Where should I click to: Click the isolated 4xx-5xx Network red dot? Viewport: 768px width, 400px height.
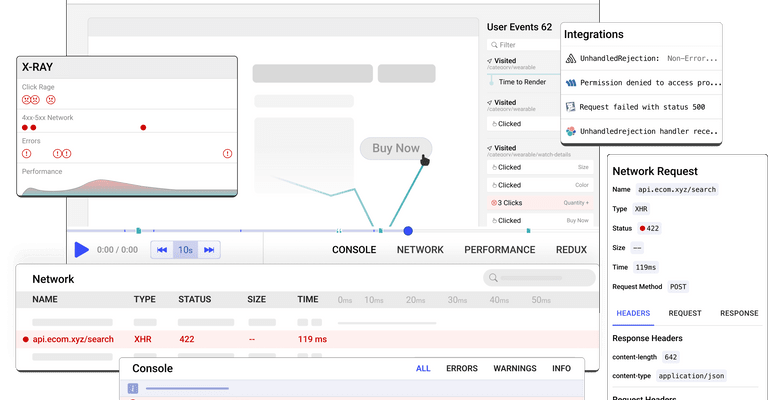(x=143, y=127)
